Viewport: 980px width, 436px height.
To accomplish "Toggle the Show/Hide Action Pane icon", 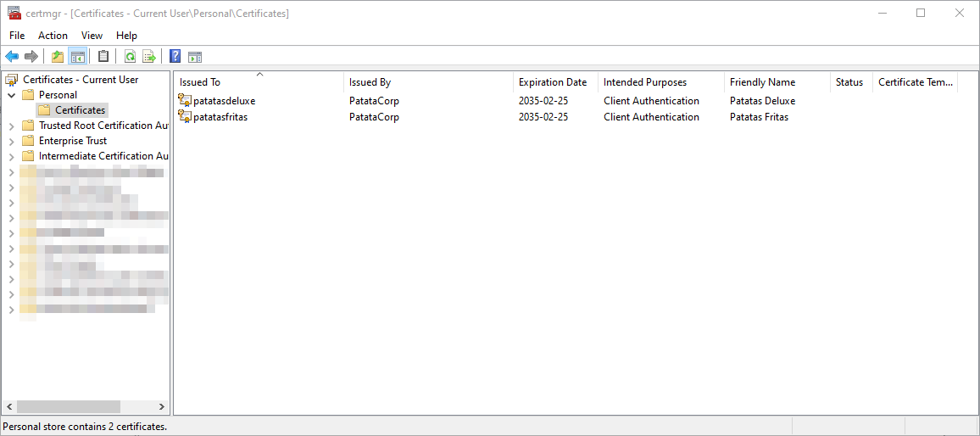I will (x=195, y=57).
